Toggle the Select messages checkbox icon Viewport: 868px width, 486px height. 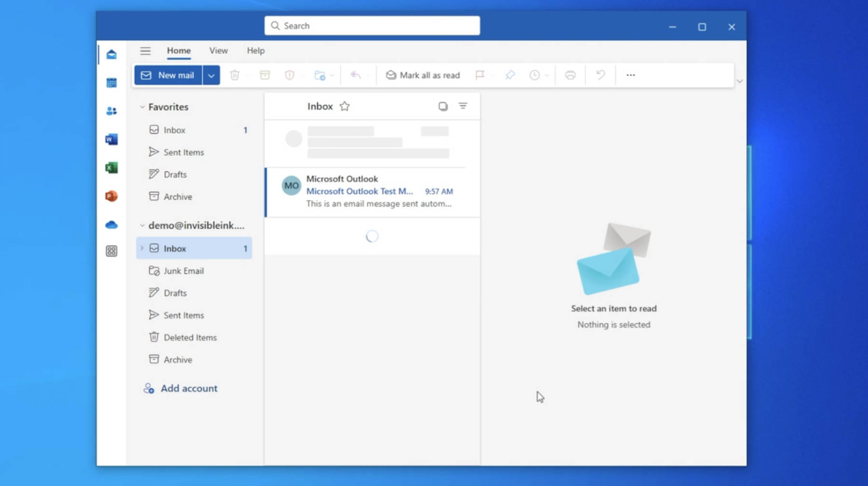coord(443,106)
